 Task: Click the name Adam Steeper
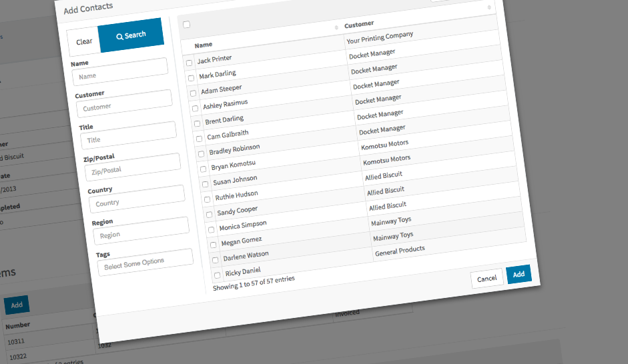222,89
